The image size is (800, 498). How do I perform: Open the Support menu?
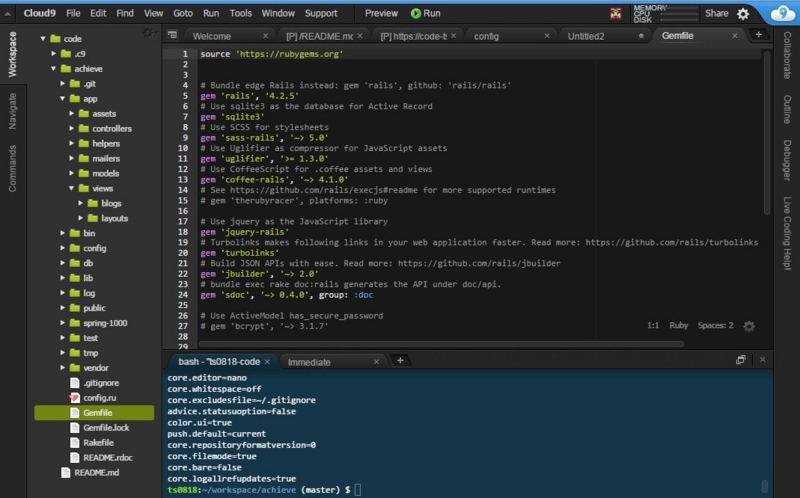[321, 13]
